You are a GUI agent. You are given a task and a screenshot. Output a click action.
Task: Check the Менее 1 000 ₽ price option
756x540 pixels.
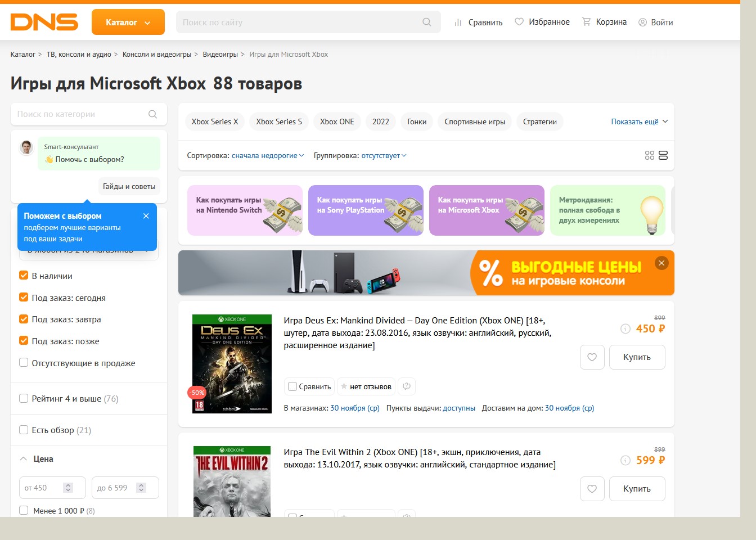coord(24,511)
